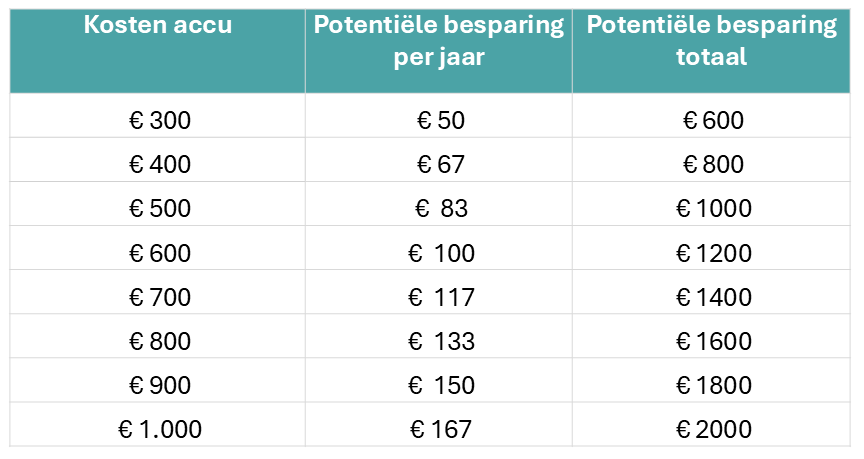Image resolution: width=864 pixels, height=459 pixels.
Task: Click the € 100 per jaar cell
Action: [x=441, y=253]
